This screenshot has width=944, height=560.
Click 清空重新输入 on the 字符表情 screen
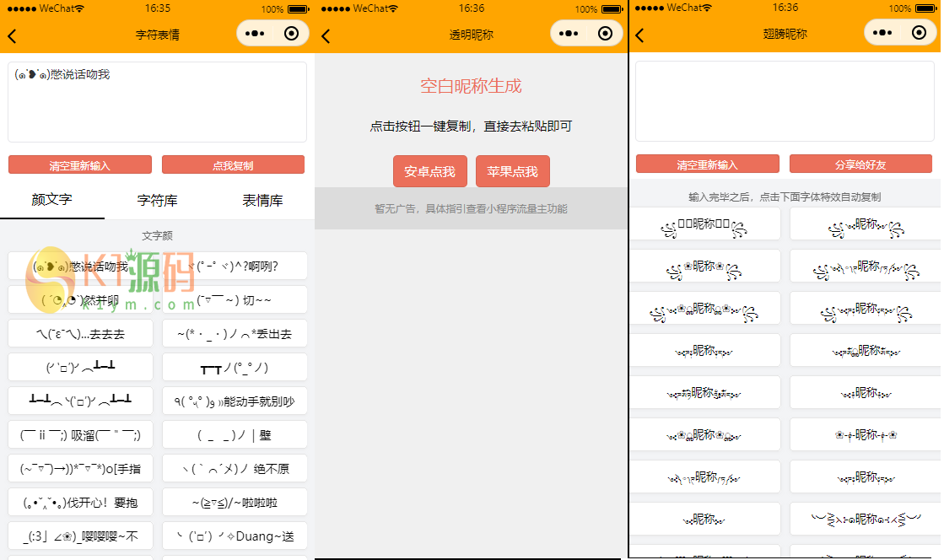(x=80, y=165)
